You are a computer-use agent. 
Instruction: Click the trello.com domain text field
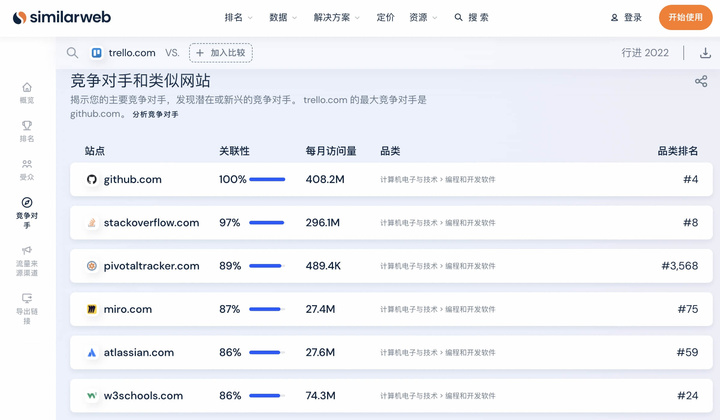tap(132, 53)
